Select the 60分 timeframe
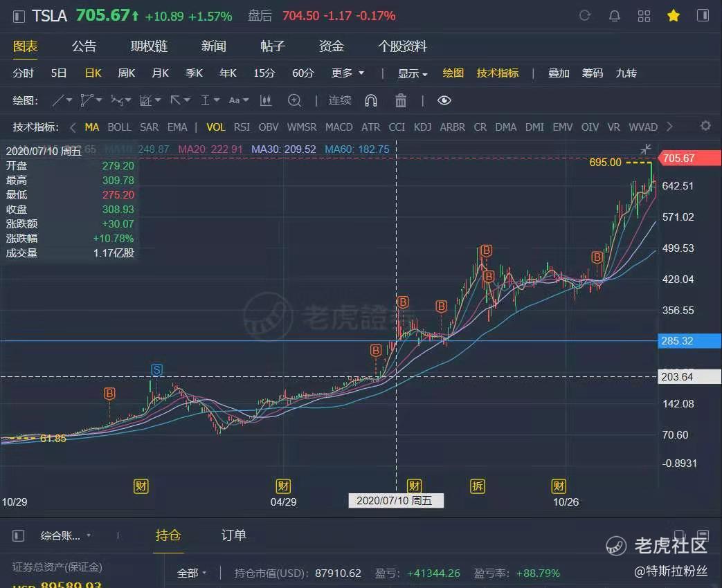Viewport: 722px width, 588px height. tap(303, 73)
